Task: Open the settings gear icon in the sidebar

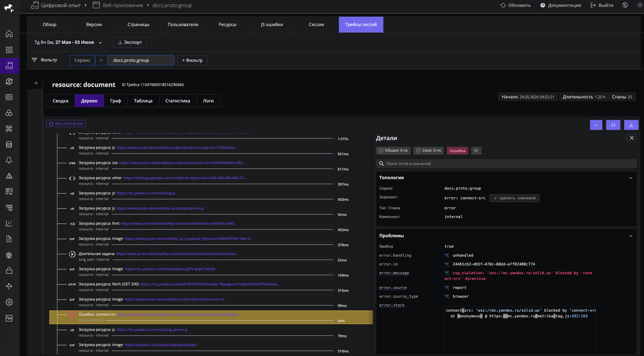Action: [x=9, y=302]
